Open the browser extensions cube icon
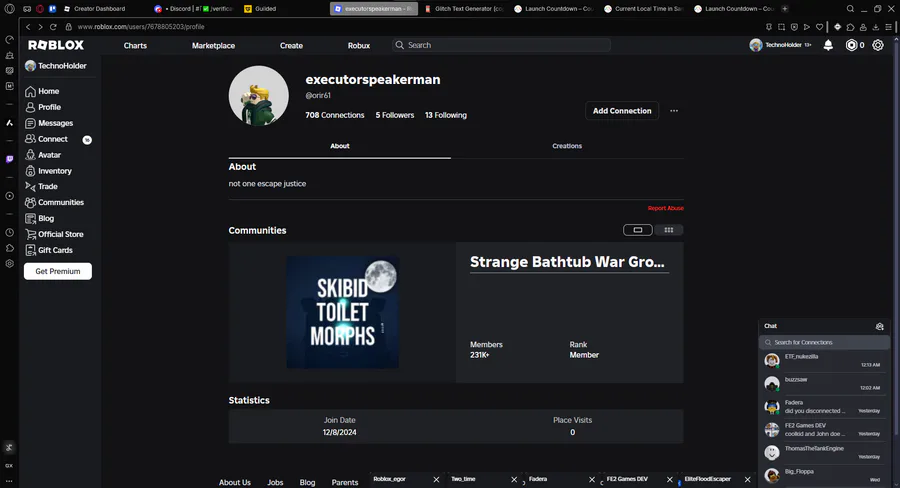 coord(850,27)
